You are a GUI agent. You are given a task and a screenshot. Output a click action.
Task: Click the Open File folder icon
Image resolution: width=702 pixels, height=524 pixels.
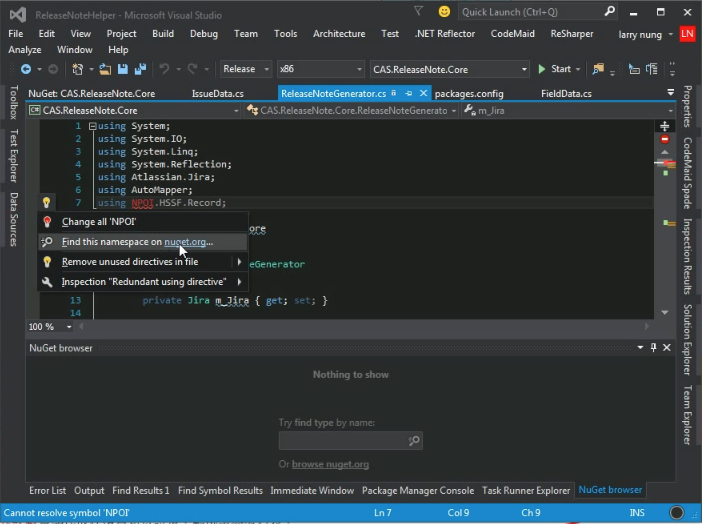[x=105, y=69]
